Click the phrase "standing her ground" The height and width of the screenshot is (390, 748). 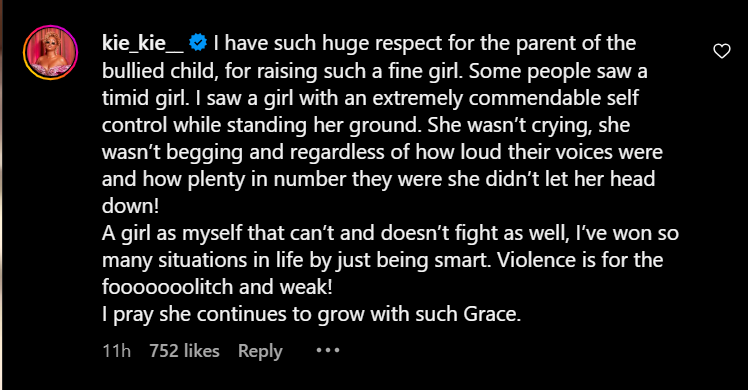324,125
